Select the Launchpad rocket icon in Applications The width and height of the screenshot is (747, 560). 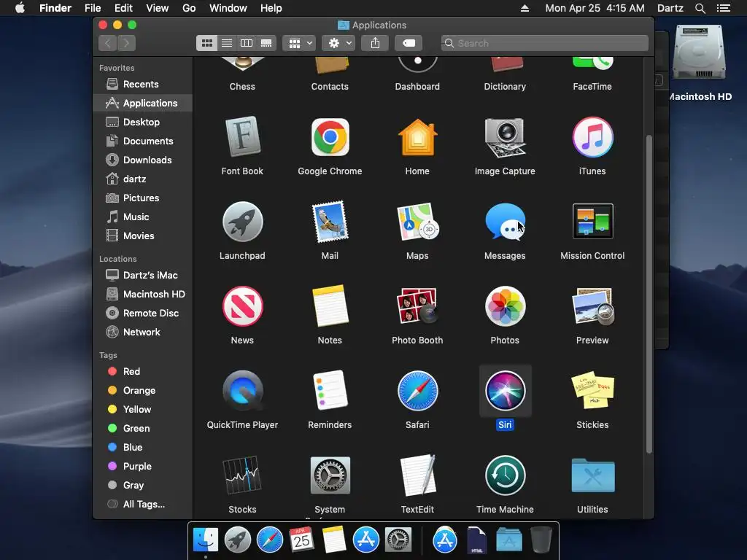[242, 222]
